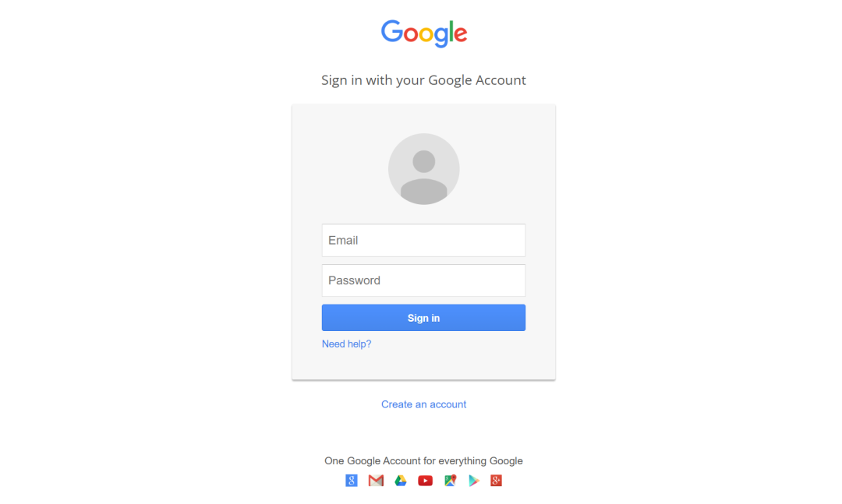Click the 'Password' placeholder text
Viewport: 842px width, 504px height.
(x=355, y=280)
